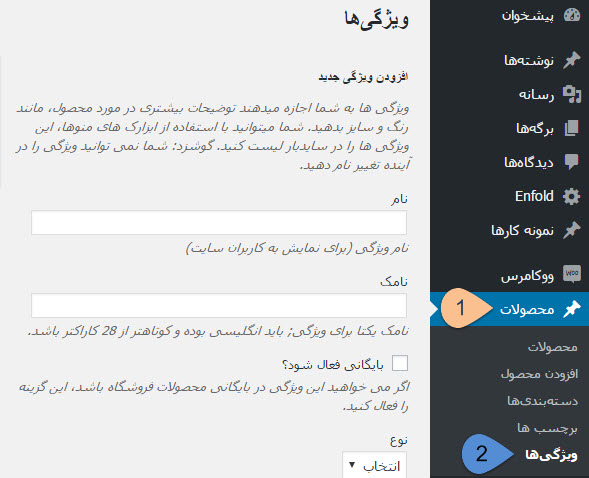Open the نوع dropdown showing انتخاب

click(x=375, y=466)
